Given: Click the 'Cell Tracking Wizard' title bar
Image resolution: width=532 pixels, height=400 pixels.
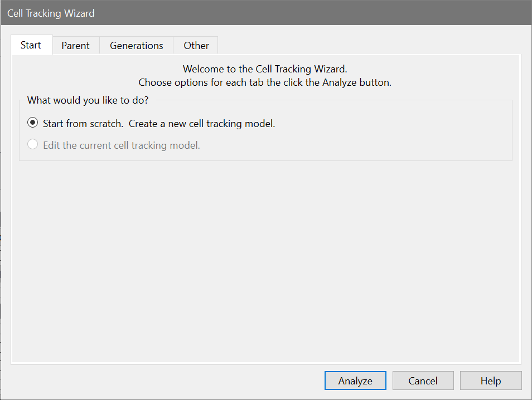Looking at the screenshot, I should [223, 13].
